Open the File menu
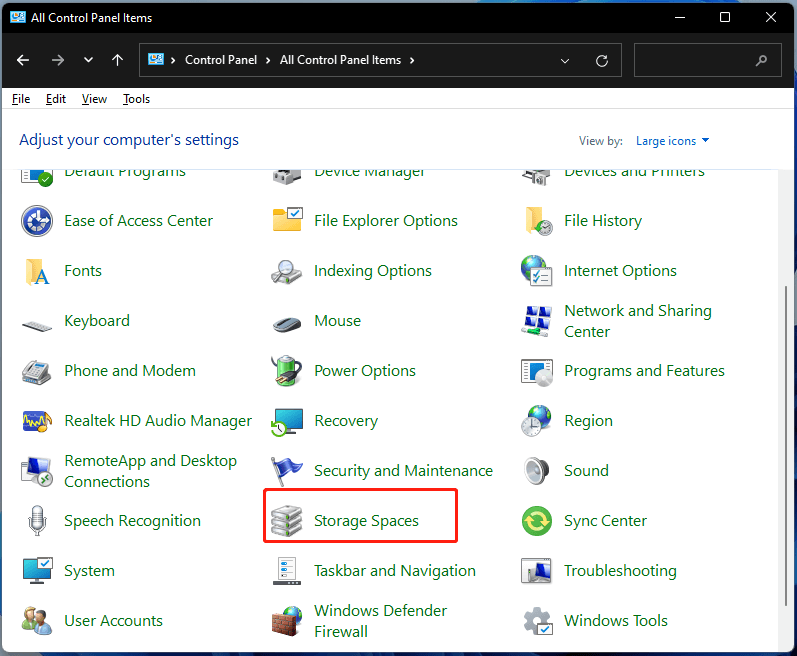This screenshot has height=656, width=797. [x=21, y=99]
